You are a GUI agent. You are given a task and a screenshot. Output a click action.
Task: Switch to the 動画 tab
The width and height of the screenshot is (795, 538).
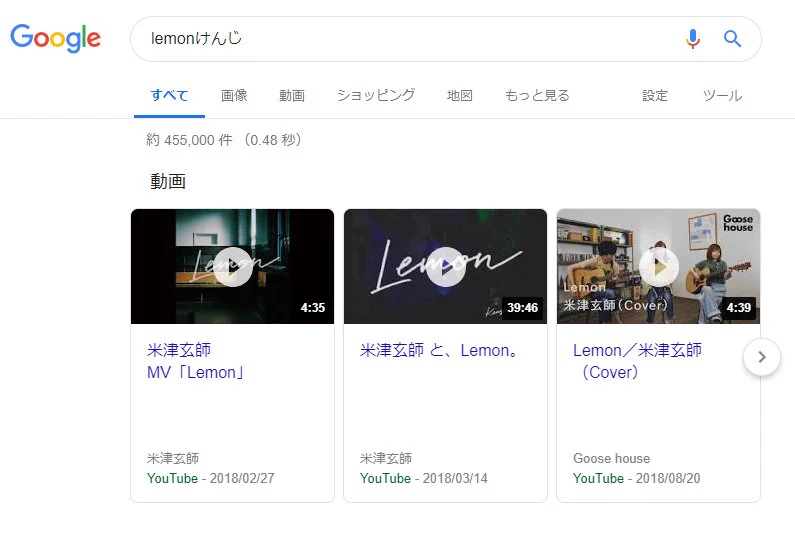coord(292,95)
